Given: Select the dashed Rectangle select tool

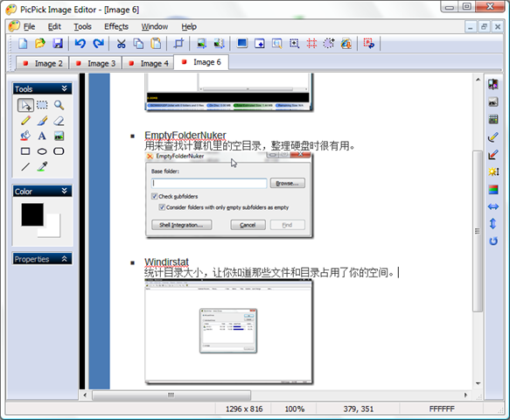Looking at the screenshot, I should pos(42,105).
